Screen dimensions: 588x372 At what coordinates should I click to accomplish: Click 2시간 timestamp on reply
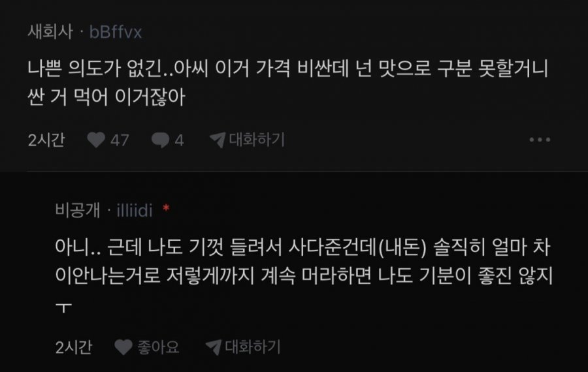(x=73, y=348)
